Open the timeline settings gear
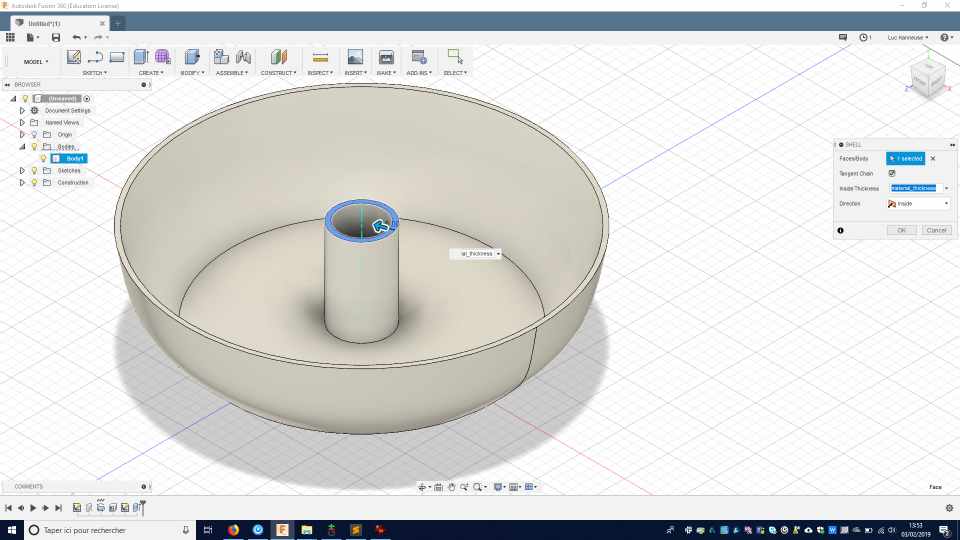Viewport: 960px width, 540px height. coord(949,508)
